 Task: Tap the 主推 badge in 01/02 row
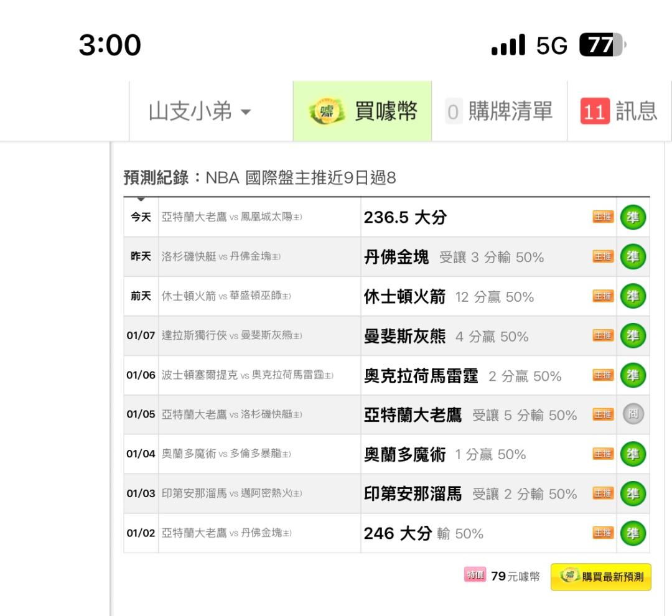(603, 533)
